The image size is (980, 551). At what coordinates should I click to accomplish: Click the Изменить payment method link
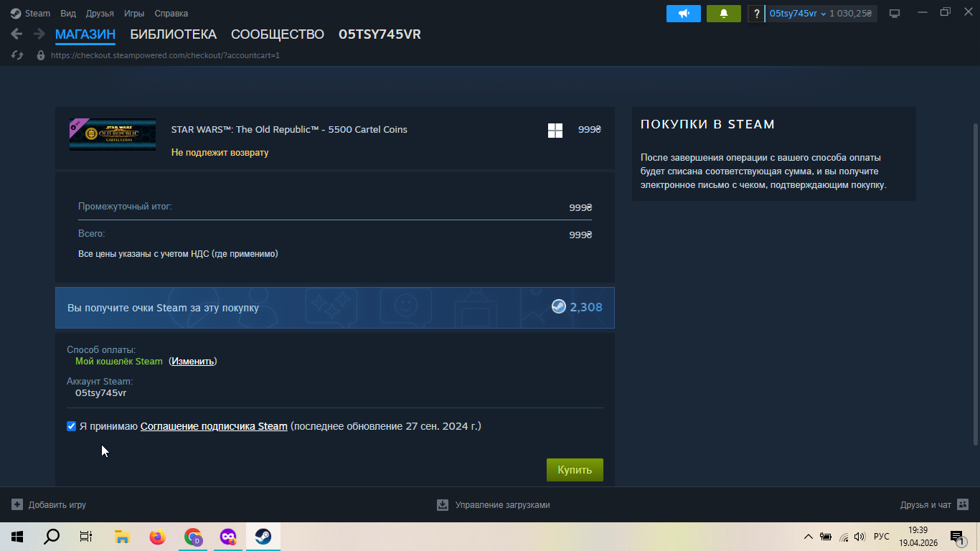[193, 362]
